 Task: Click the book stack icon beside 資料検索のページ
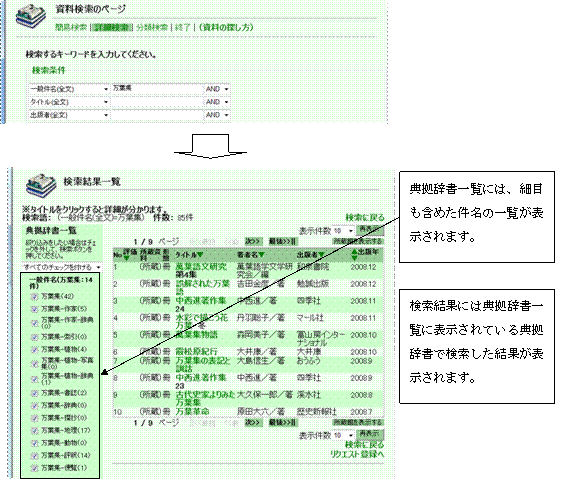coord(31,17)
